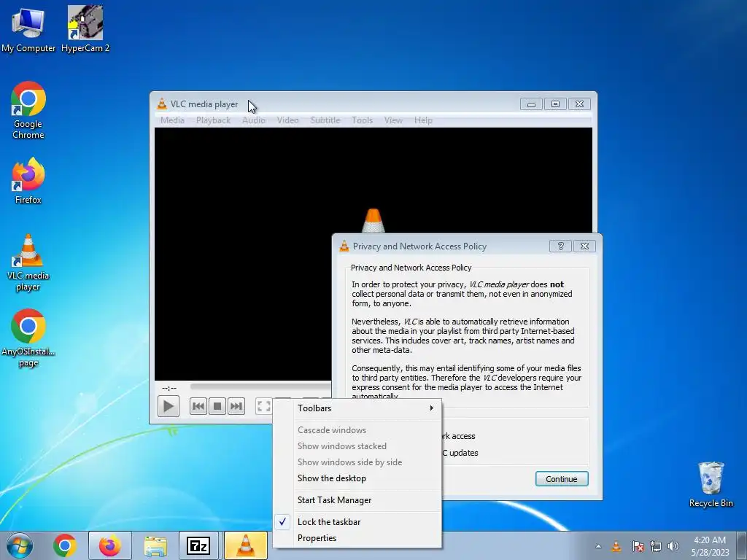Click the help question mark in privacy dialog
The width and height of the screenshot is (747, 560).
point(560,246)
